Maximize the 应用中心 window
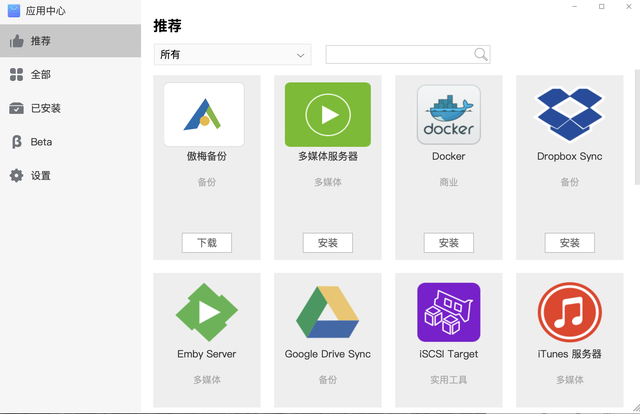640x414 pixels. 602,7
